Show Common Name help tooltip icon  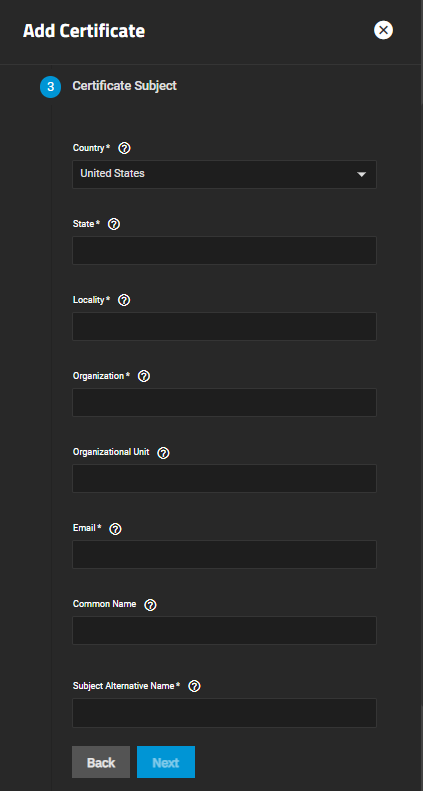(x=150, y=605)
